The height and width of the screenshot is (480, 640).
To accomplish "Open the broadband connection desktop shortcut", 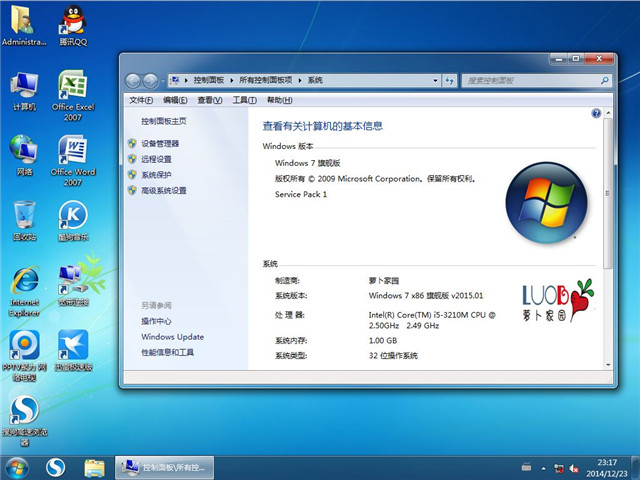I will click(73, 286).
